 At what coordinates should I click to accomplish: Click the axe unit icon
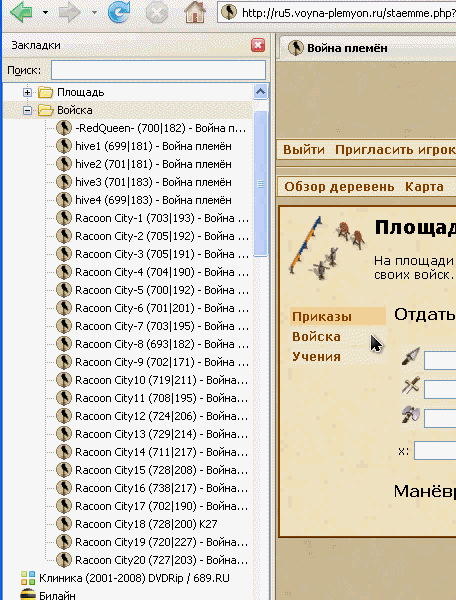click(411, 415)
